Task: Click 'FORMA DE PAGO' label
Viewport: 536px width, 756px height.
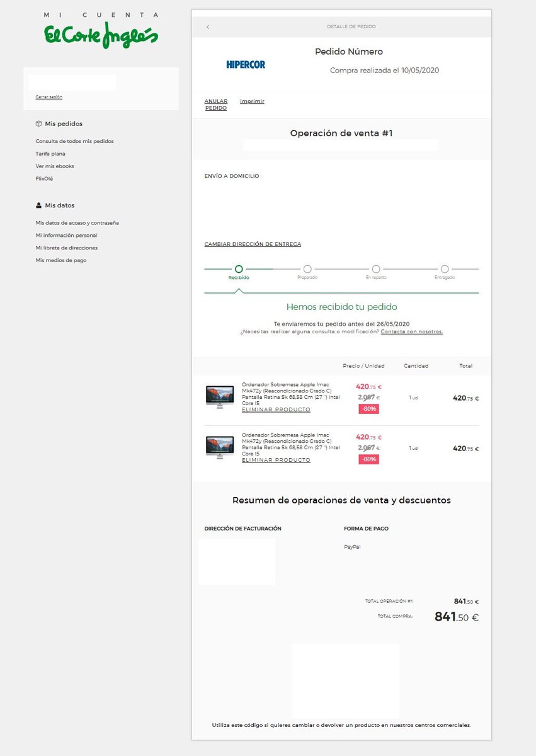Action: (366, 529)
